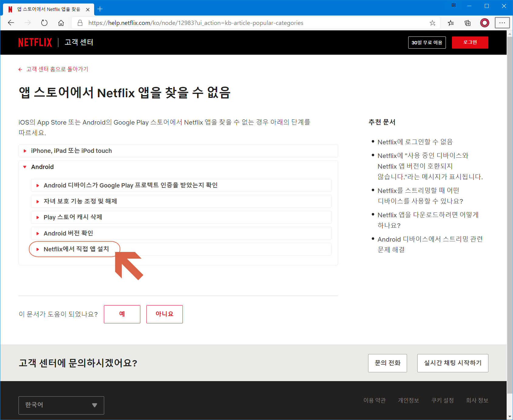513x420 pixels.
Task: Open article Android 디바이스에서 스트리밍 관련 문제 해결
Action: 430,244
